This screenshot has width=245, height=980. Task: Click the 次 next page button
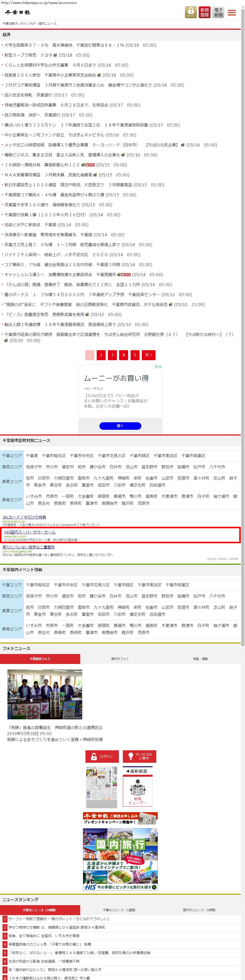click(x=148, y=355)
